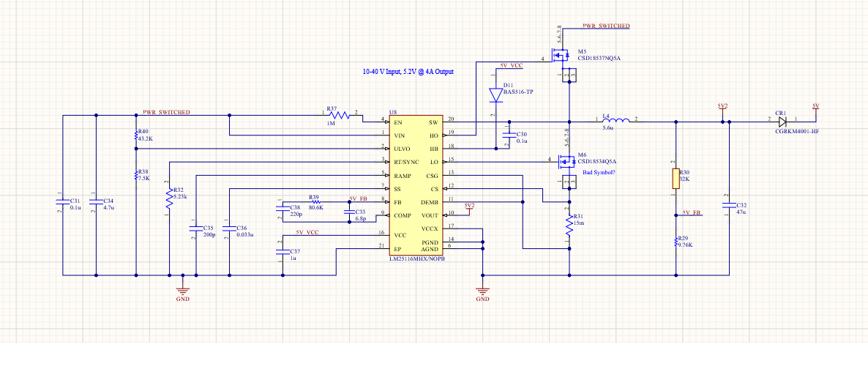The image size is (868, 383).
Task: Select the R31 sense resistor symbol
Action: 569,225
